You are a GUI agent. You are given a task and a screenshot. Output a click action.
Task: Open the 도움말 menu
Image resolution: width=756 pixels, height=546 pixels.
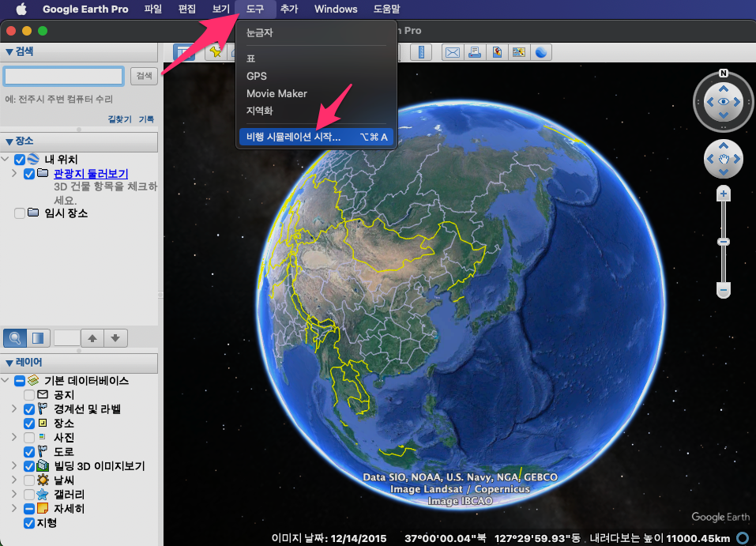386,9
